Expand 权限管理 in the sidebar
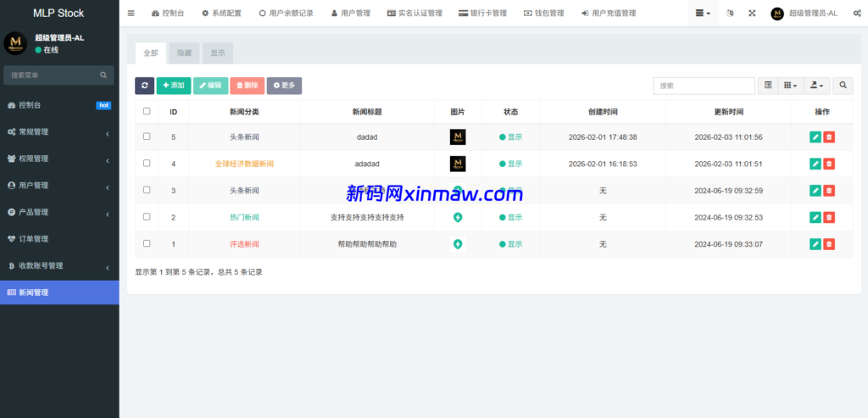The width and height of the screenshot is (868, 418). point(59,159)
